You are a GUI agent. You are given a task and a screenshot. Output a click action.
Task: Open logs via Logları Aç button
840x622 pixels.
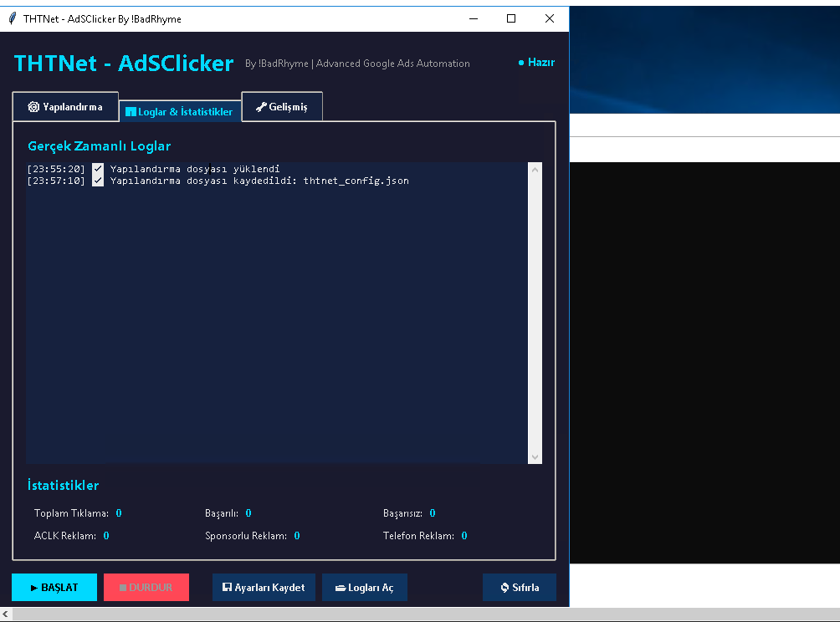(364, 587)
